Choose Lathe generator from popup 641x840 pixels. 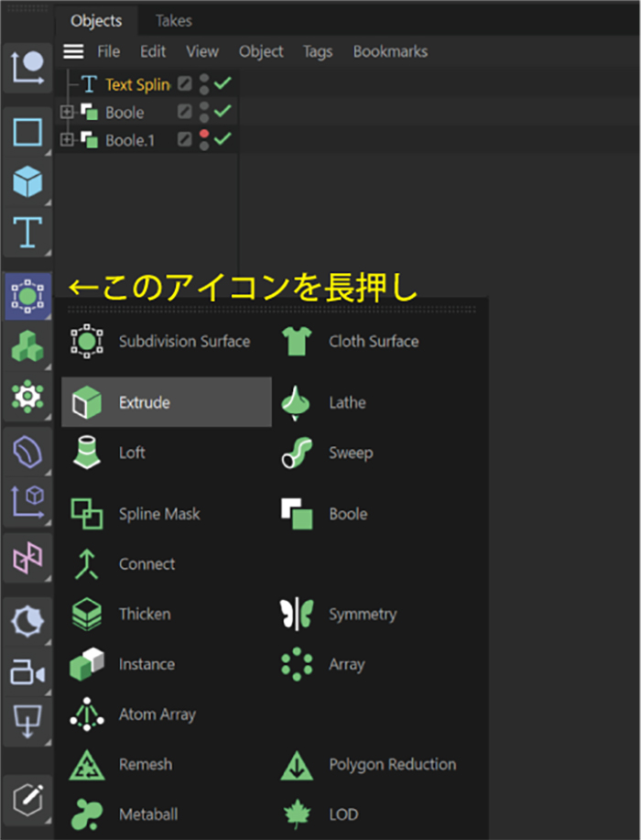coord(377,402)
